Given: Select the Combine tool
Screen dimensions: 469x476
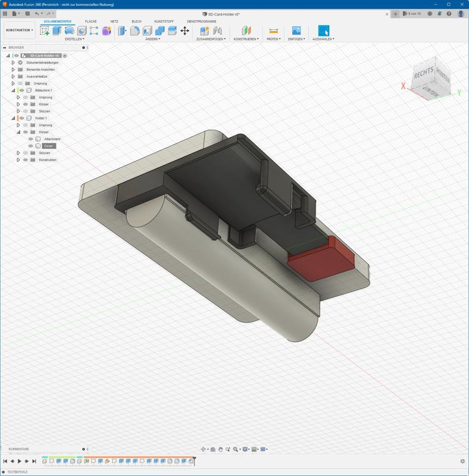Looking at the screenshot, I should pos(160,31).
